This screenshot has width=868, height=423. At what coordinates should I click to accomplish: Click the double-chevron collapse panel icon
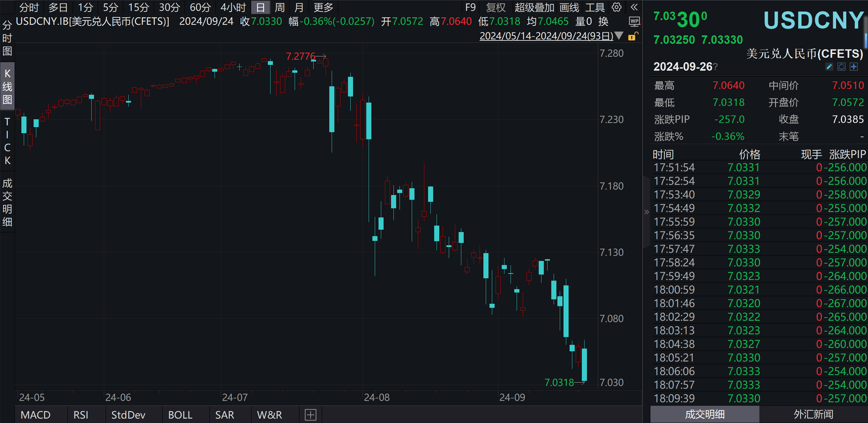(x=634, y=7)
